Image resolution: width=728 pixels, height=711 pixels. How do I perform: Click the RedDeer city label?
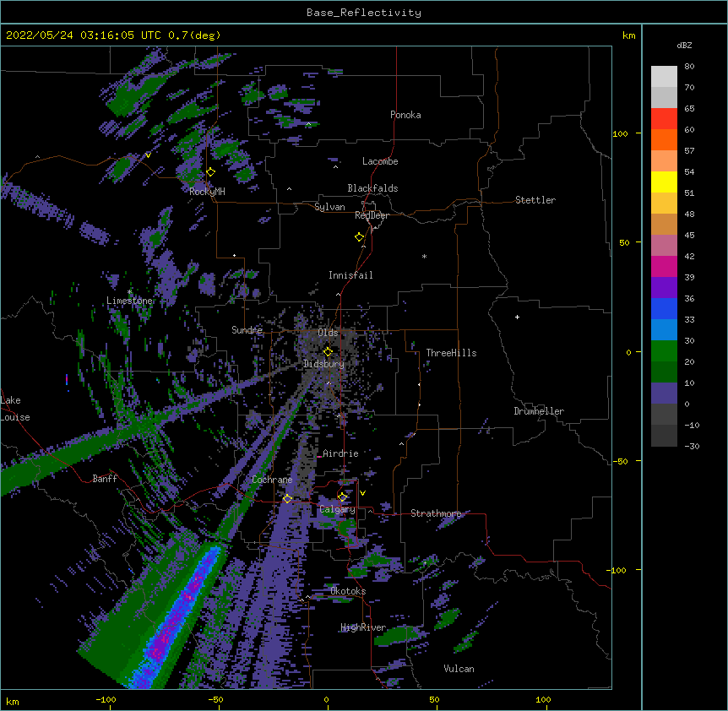(372, 215)
